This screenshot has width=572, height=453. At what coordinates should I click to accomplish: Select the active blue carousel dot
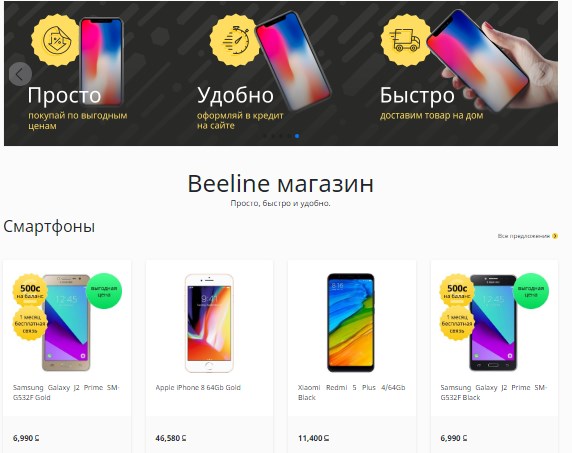[297, 136]
